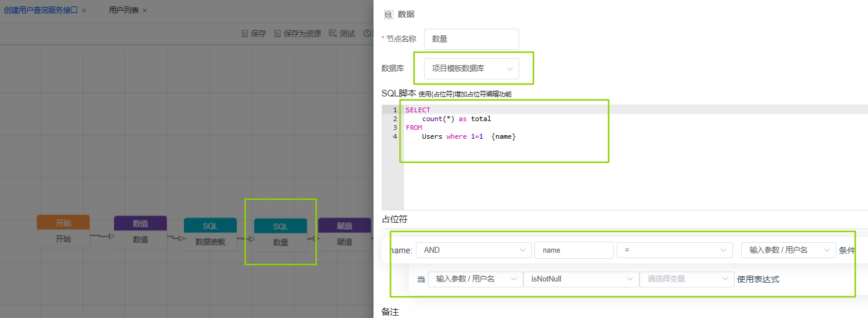Click the 测试 test icon in toolbar
This screenshot has width=868, height=318.
pos(332,34)
